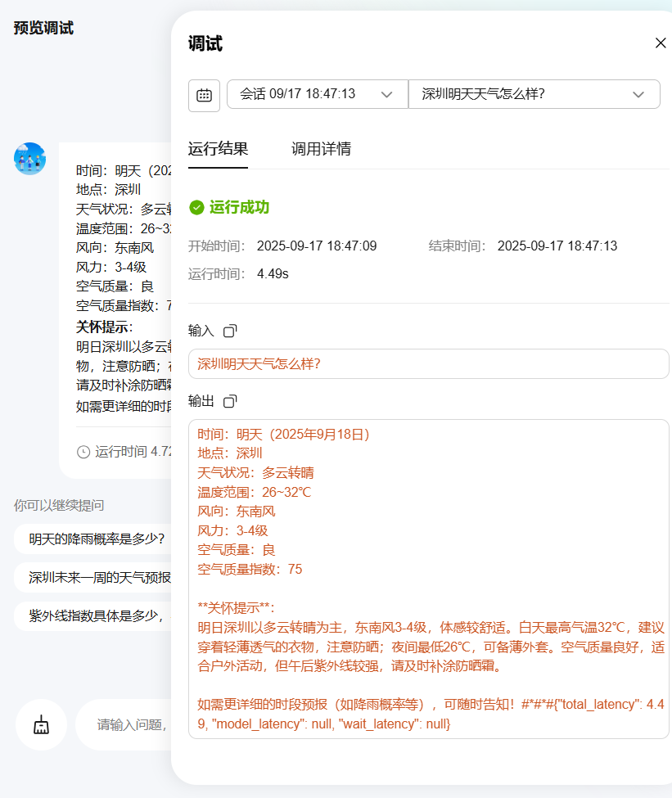The width and height of the screenshot is (672, 798).
Task: Select suggestion about 紫外线指数
Action: point(98,616)
